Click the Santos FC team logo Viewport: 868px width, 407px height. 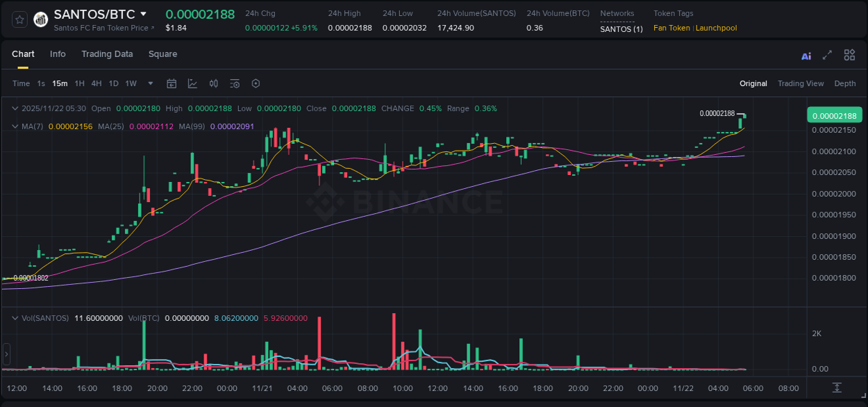[40, 19]
